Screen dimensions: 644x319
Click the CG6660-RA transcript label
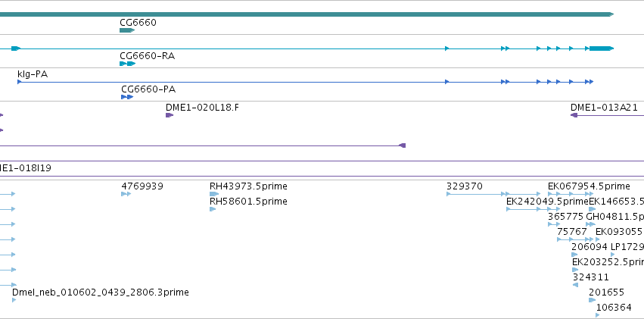[147, 55]
